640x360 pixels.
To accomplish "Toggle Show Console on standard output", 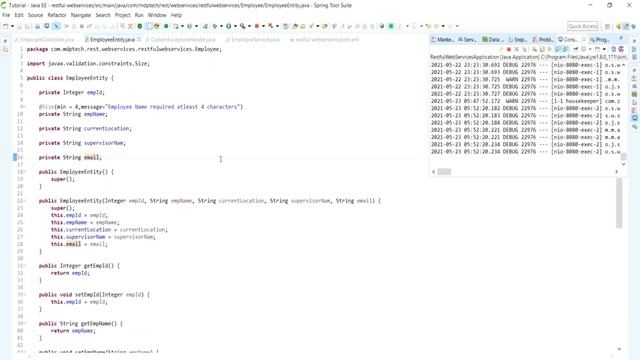I will 558,49.
